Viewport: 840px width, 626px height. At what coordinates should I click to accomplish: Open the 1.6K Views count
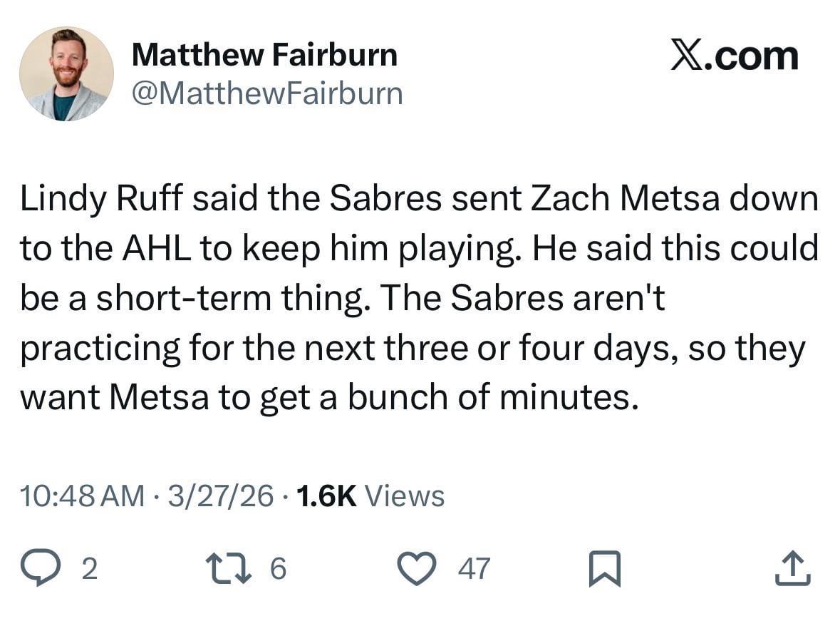coord(370,496)
